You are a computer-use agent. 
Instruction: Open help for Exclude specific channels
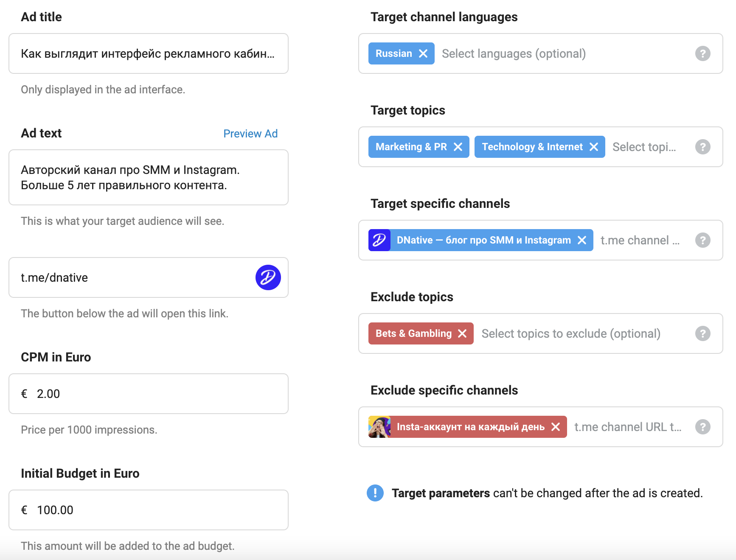(703, 427)
